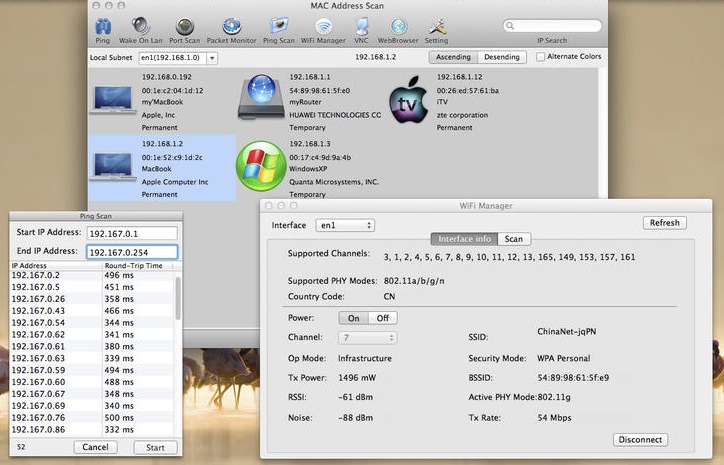This screenshot has width=724, height=465.
Task: Click MAC address 54:89:98:61:5f:e0
Action: pyautogui.click(x=320, y=91)
